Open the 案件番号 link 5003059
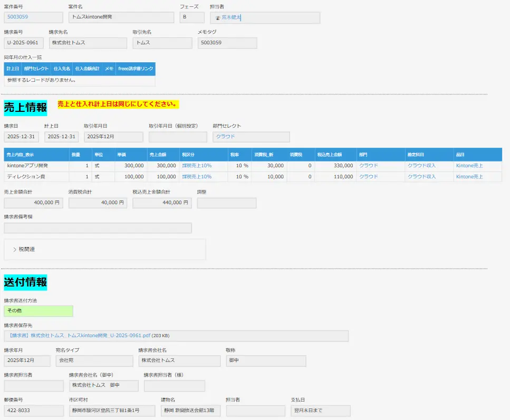The height and width of the screenshot is (420, 510). (x=17, y=17)
